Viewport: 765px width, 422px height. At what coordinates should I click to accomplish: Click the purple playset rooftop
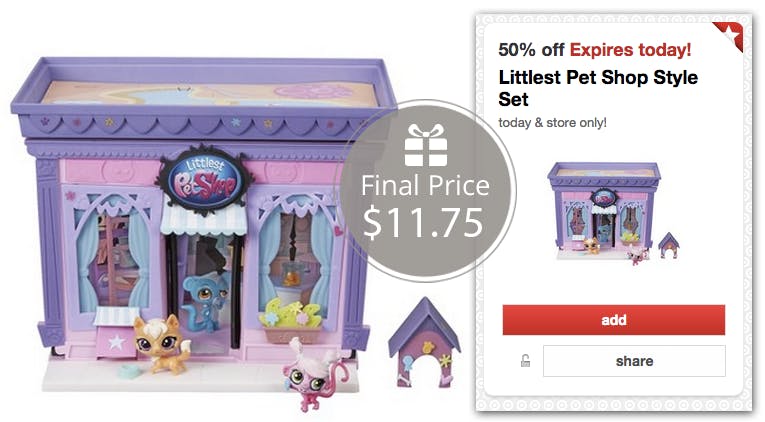(204, 98)
